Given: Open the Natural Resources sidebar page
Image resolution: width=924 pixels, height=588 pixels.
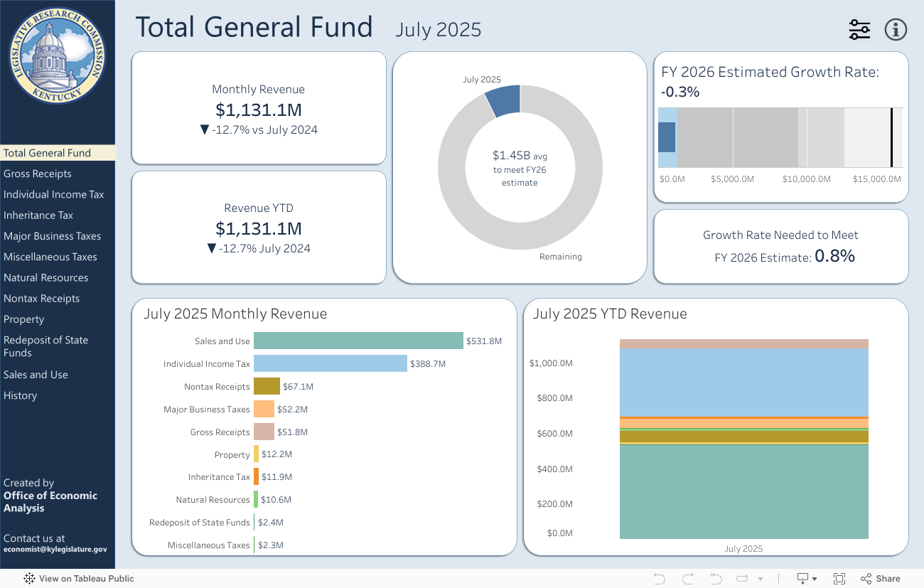Looking at the screenshot, I should click(x=46, y=277).
